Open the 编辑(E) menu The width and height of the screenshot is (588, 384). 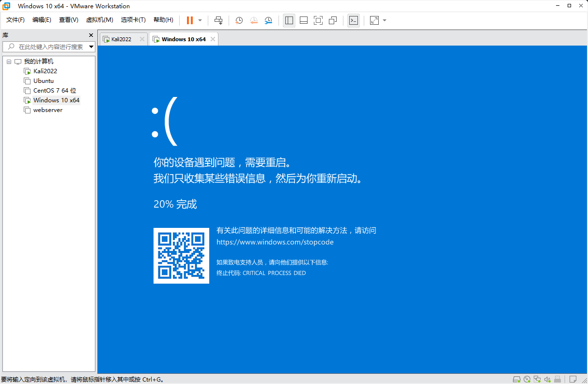coord(42,20)
